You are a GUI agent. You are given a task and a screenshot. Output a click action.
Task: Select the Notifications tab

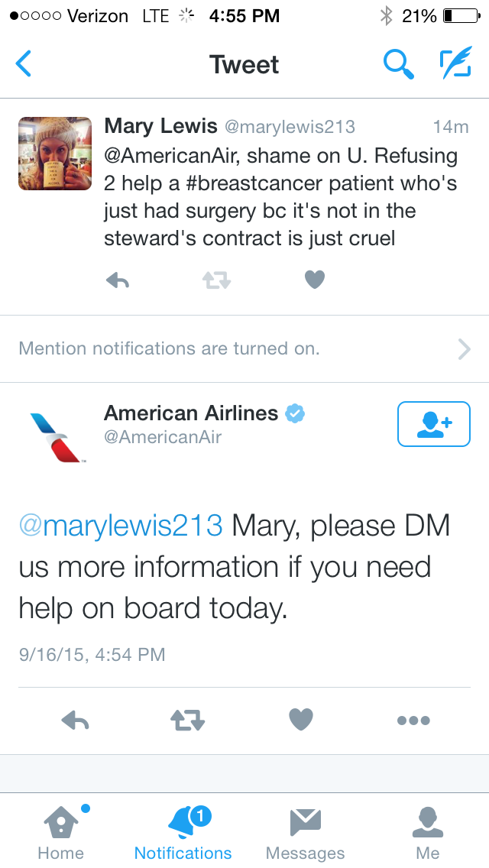coord(183,831)
